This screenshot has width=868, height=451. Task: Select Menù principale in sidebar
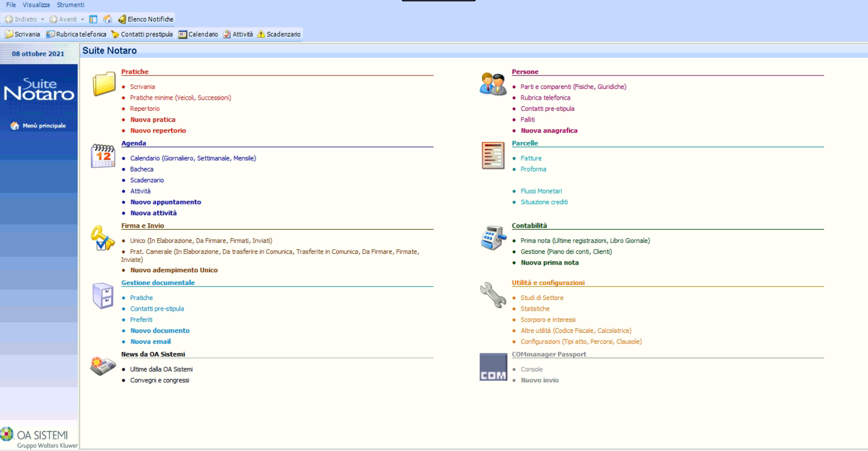coord(39,125)
